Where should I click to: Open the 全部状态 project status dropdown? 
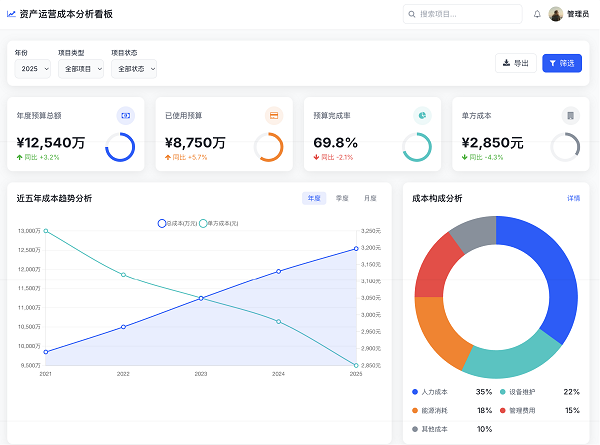point(134,69)
